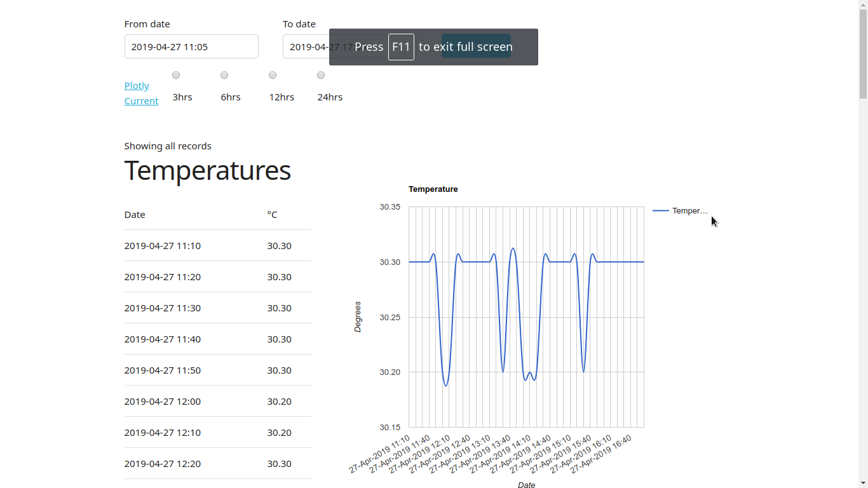Click the chart title Temperature
Viewport: 868px width, 488px height.
(433, 189)
